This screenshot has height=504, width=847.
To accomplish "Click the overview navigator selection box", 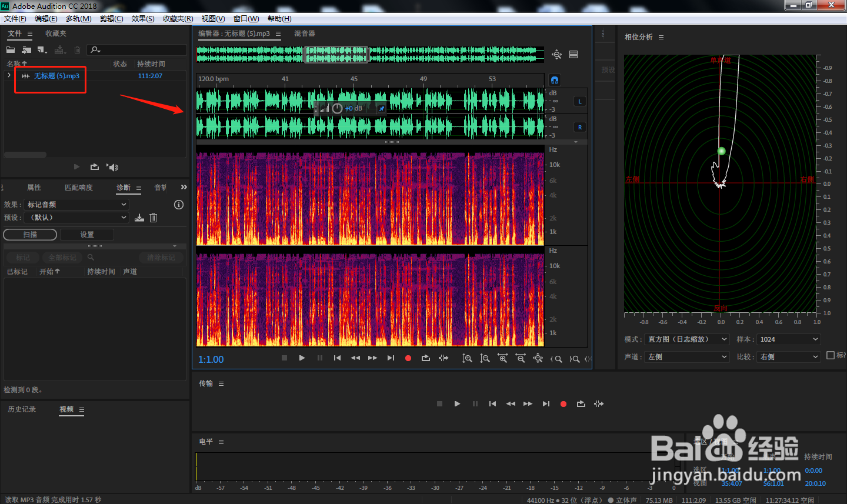I will tap(336, 55).
